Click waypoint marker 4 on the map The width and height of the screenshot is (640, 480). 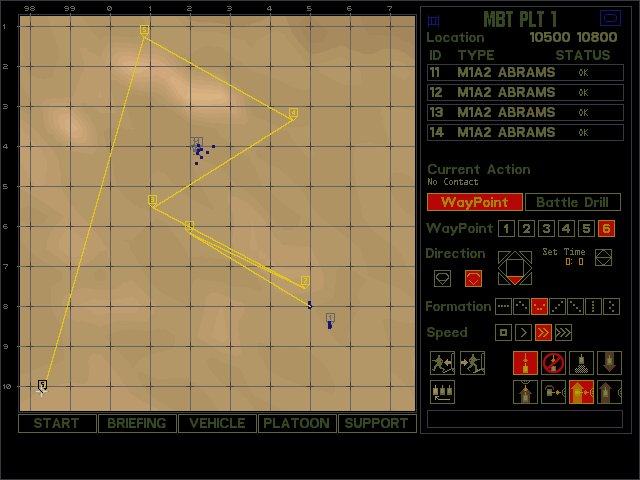point(293,113)
